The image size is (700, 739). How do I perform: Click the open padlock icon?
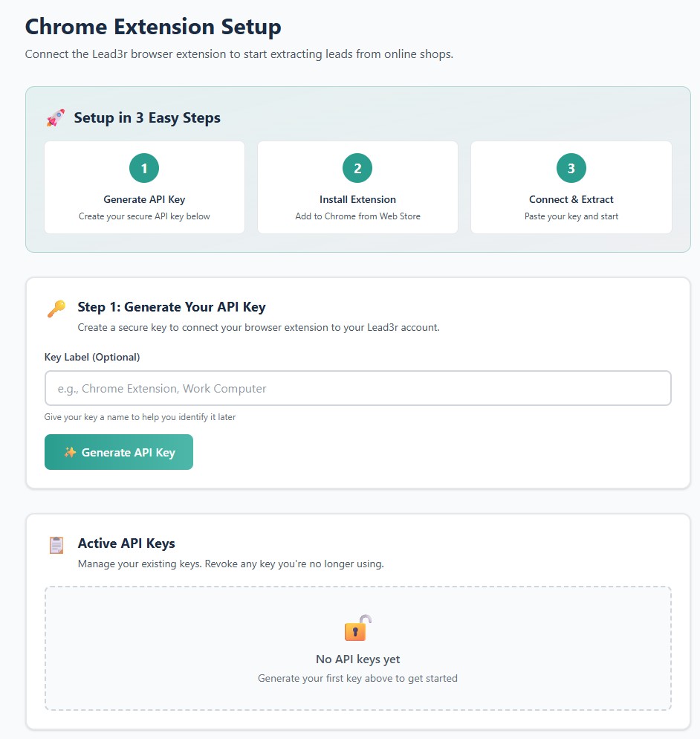click(357, 628)
